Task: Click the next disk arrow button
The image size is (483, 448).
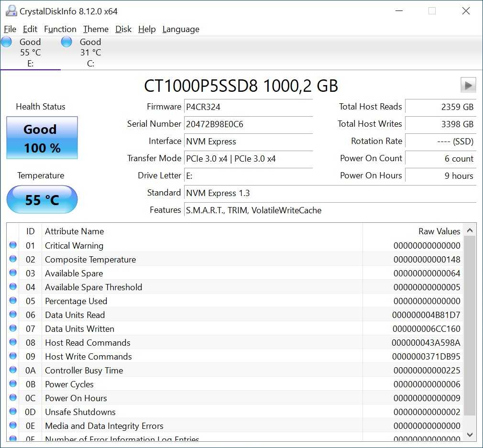Action: [468, 85]
